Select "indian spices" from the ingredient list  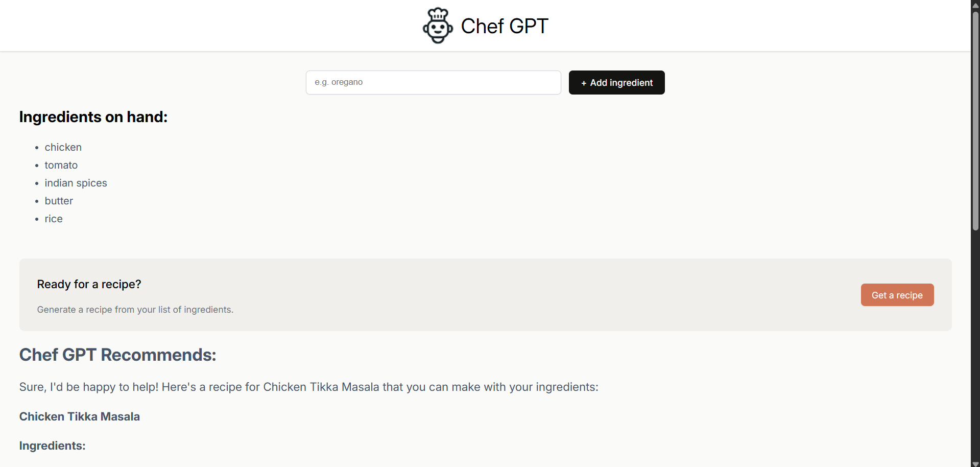76,183
